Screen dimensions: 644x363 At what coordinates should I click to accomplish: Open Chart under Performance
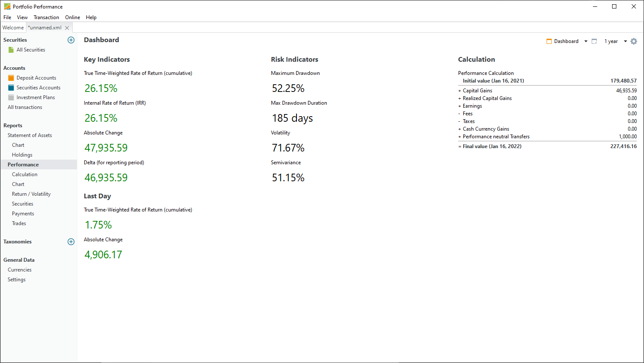(x=18, y=184)
